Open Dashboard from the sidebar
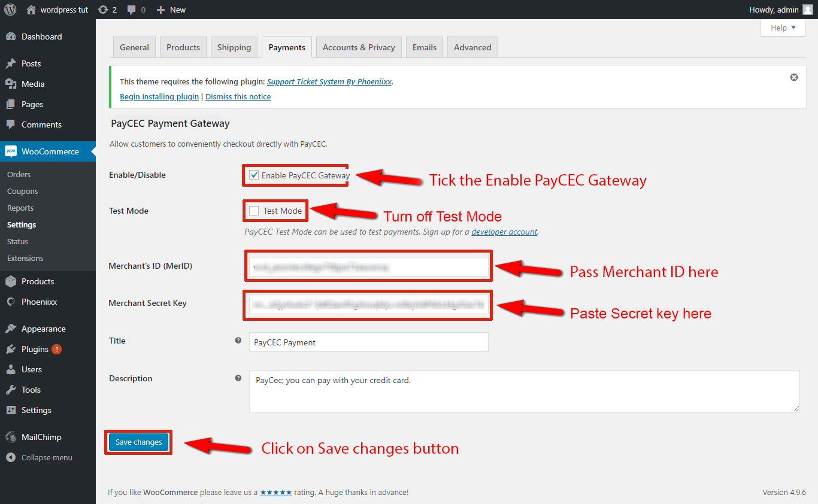The height and width of the screenshot is (504, 818). point(41,37)
